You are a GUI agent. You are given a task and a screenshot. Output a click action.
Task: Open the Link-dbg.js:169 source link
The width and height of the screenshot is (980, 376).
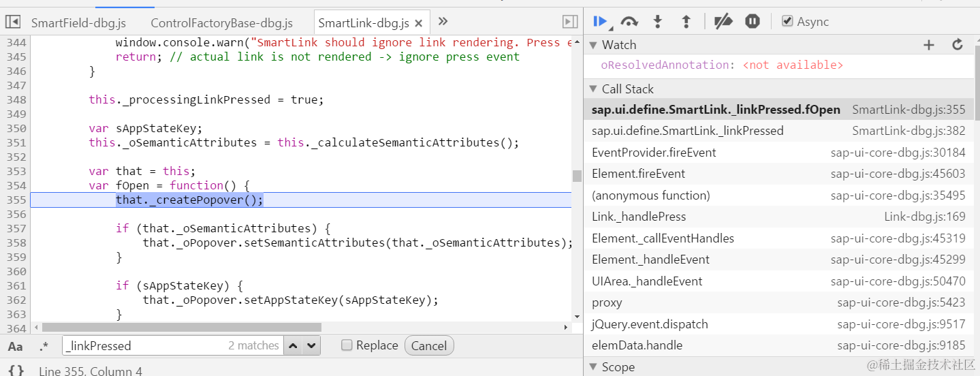point(925,217)
